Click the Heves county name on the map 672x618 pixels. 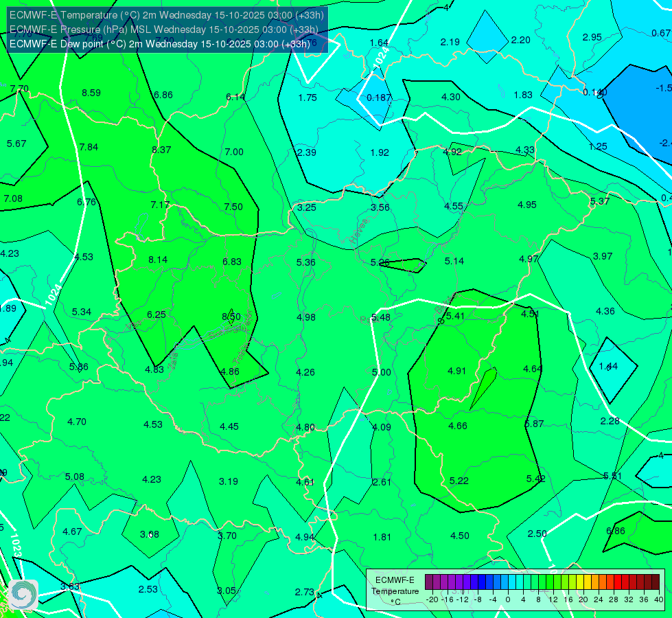coord(359,231)
